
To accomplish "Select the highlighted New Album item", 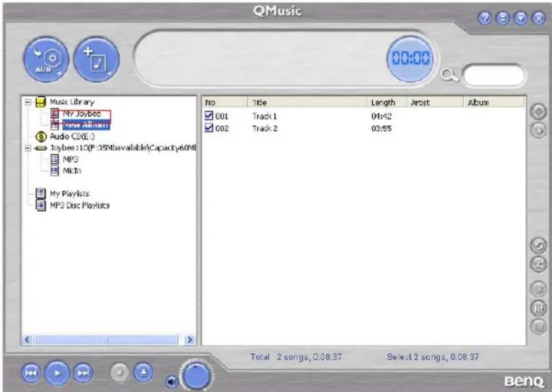I will point(86,125).
